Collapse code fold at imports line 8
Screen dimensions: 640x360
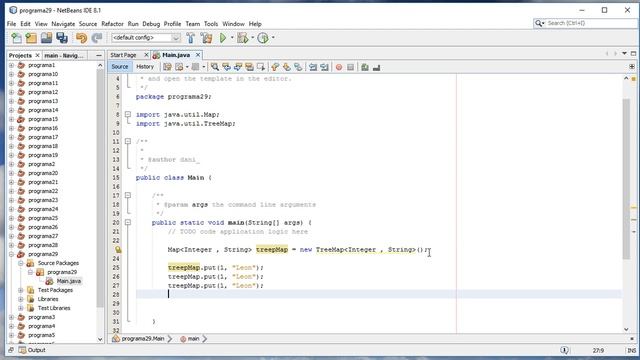128,114
